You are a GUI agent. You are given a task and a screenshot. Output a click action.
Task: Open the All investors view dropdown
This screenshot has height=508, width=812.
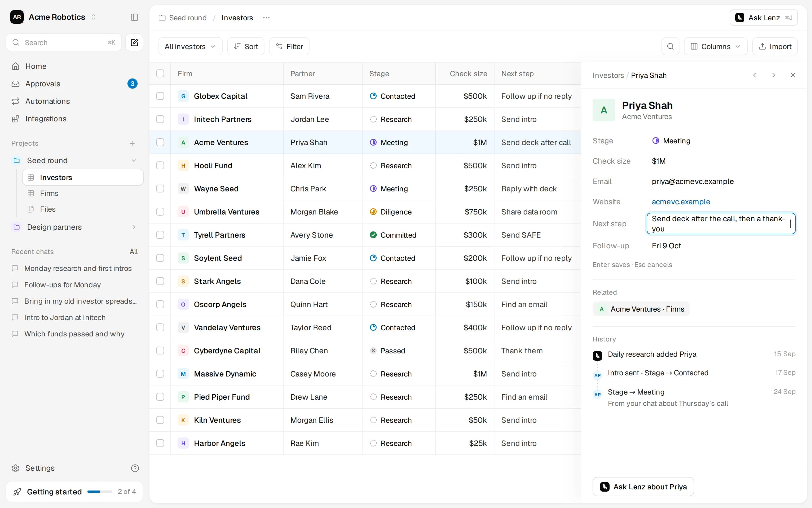(190, 46)
